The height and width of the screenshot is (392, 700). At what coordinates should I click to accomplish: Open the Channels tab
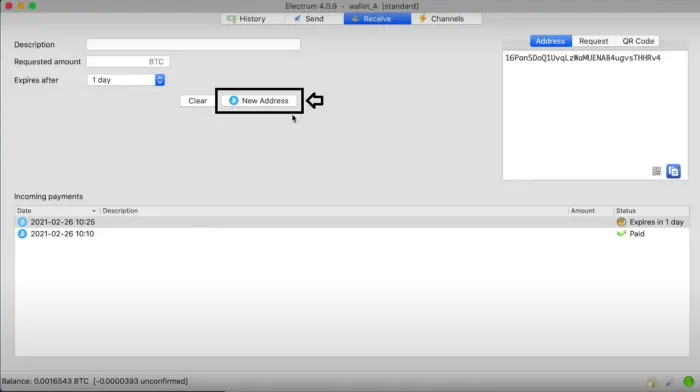pos(446,19)
